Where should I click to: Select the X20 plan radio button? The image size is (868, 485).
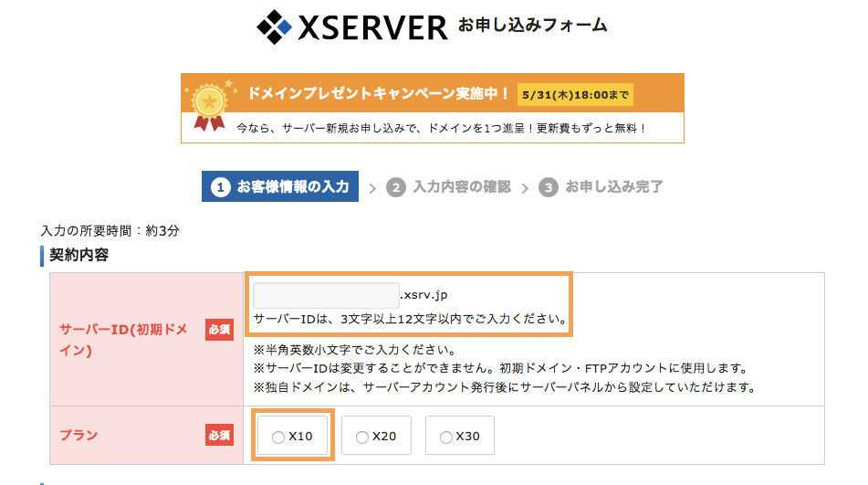coord(362,438)
